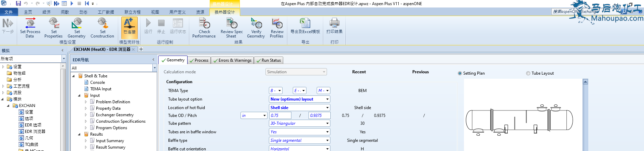Open TEMA Input in EDR navigation

click(x=100, y=89)
